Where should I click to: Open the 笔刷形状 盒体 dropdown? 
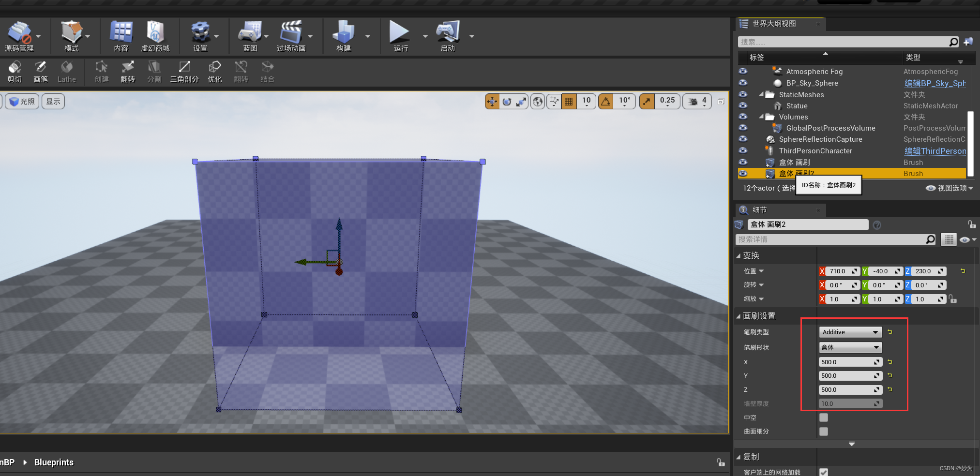(850, 347)
